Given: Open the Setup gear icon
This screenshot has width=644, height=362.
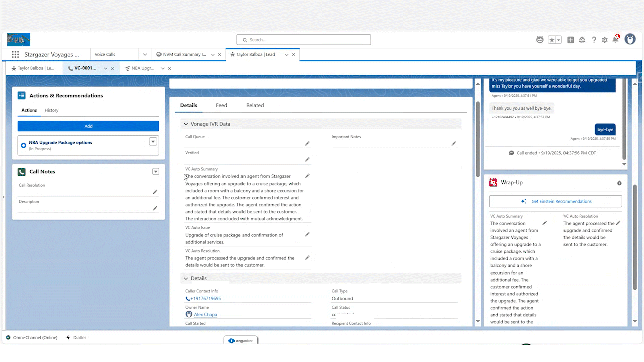Looking at the screenshot, I should (x=605, y=40).
